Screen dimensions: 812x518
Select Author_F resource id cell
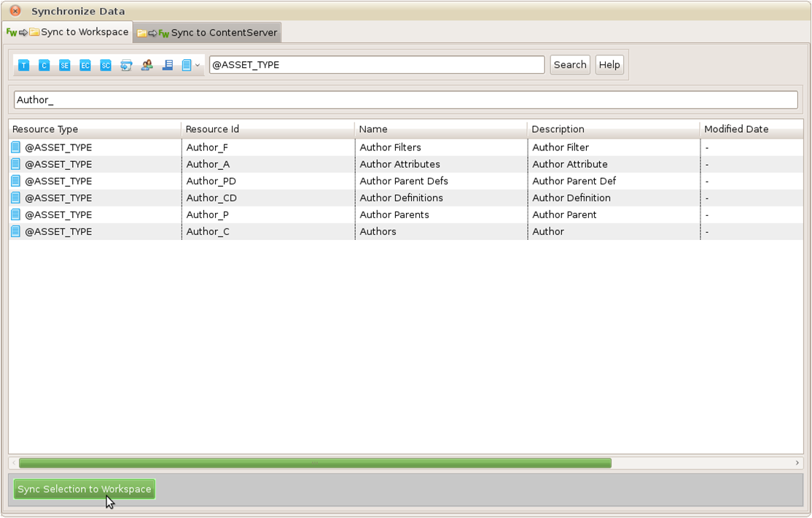(x=268, y=147)
